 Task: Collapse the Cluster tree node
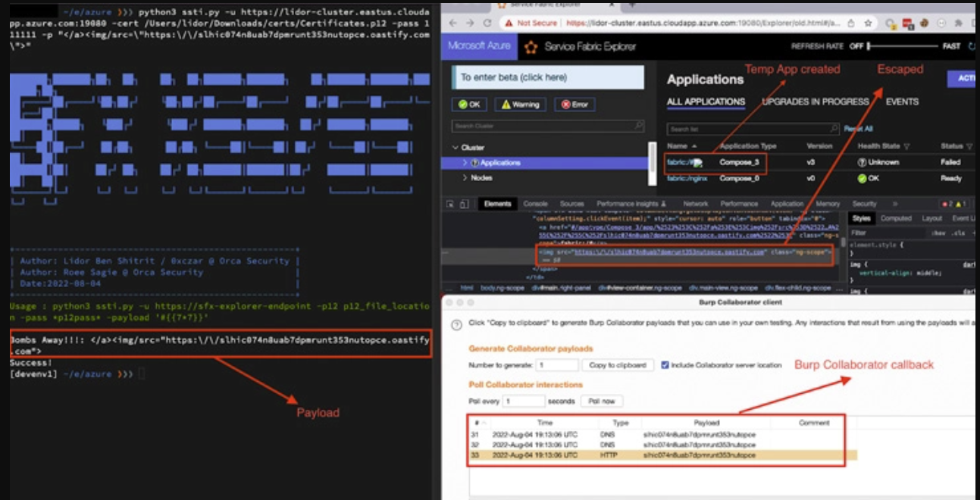455,148
